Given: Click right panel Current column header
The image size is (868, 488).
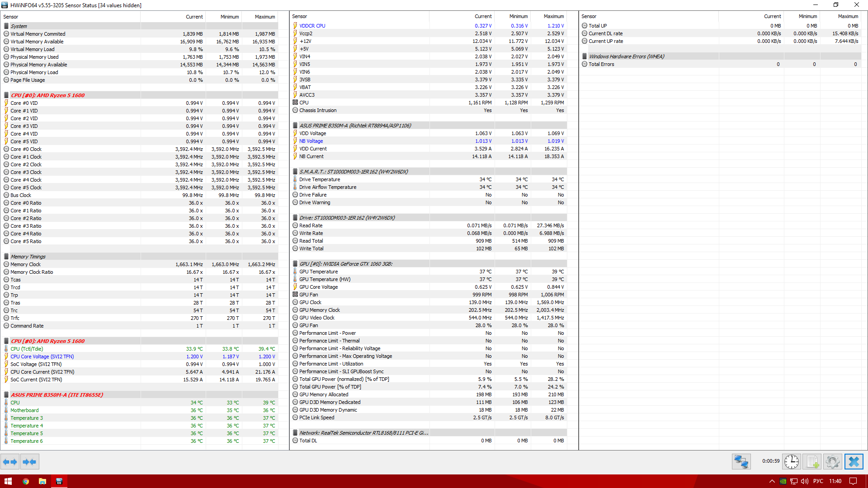Looking at the screenshot, I should [x=772, y=16].
